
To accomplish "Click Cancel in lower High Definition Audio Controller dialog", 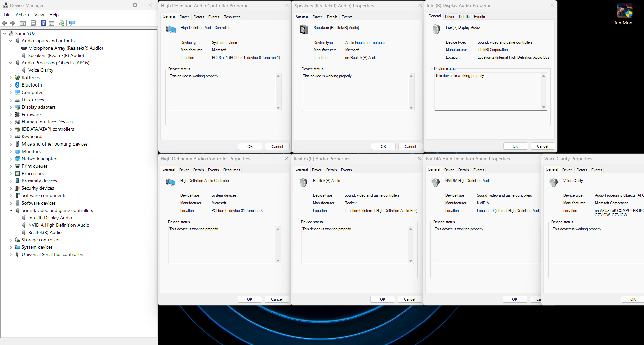I will click(277, 299).
